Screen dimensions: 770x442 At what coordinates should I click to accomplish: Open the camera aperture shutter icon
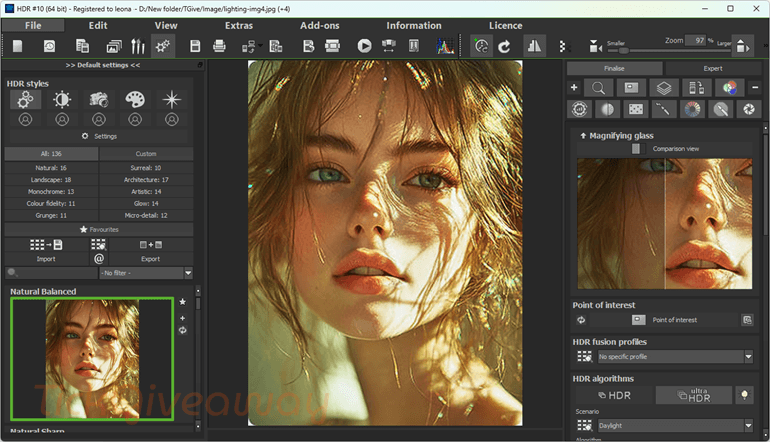pos(749,109)
